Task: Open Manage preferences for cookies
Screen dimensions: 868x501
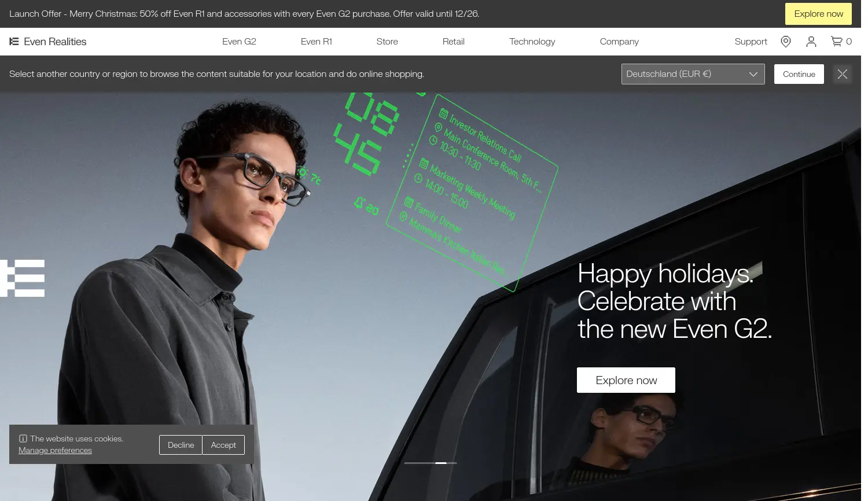Action: 55,450
